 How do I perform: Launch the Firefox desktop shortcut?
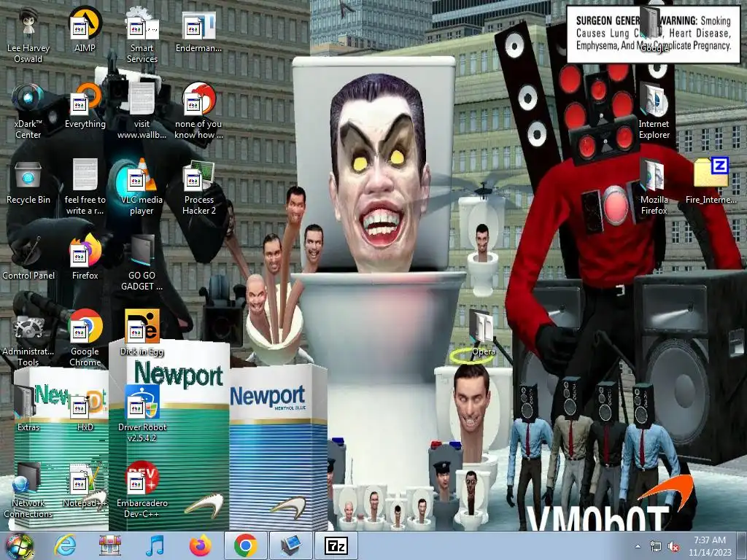[x=85, y=257]
